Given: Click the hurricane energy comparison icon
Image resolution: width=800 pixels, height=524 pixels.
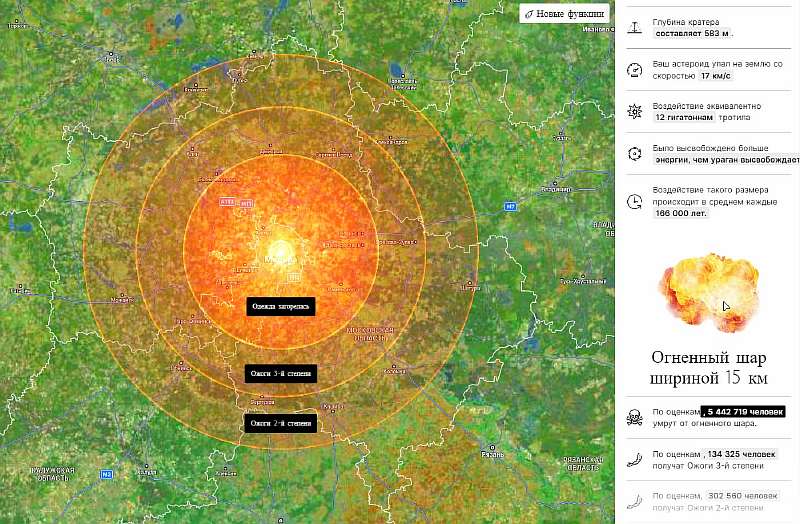Looking at the screenshot, I should tap(634, 153).
